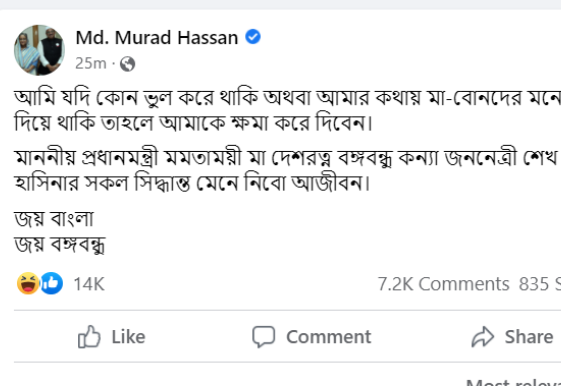Open the 7.2K Comments link

click(444, 284)
